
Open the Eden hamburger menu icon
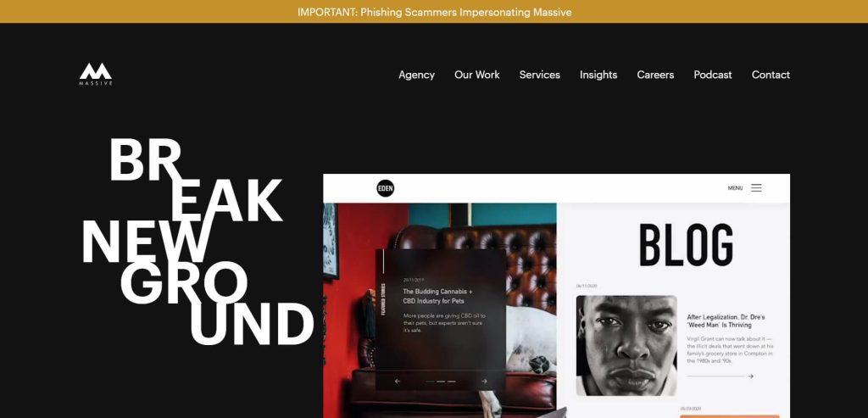point(756,187)
